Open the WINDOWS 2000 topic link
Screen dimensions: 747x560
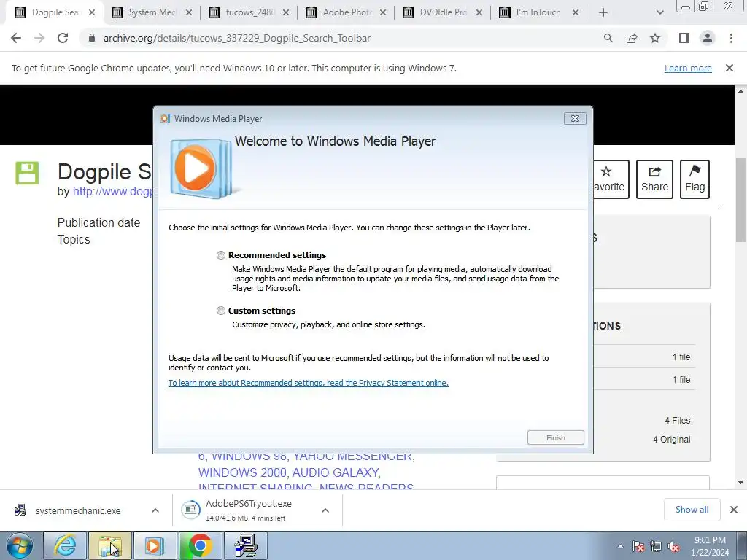242,472
